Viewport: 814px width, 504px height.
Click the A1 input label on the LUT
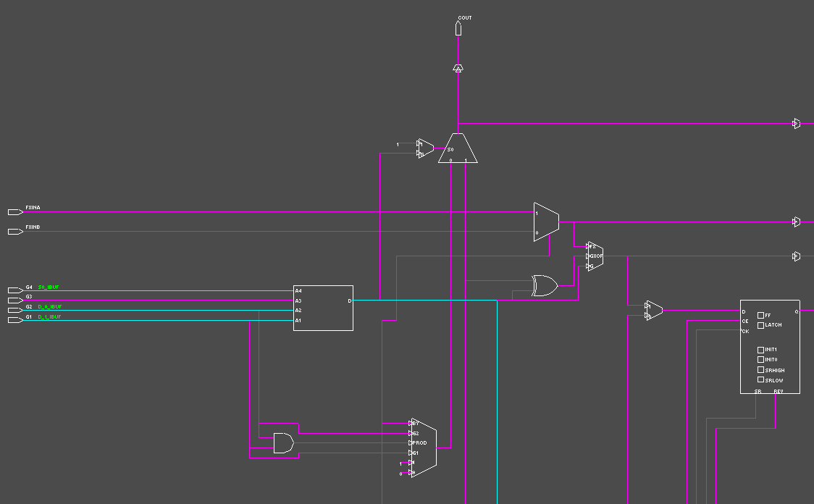coord(298,321)
